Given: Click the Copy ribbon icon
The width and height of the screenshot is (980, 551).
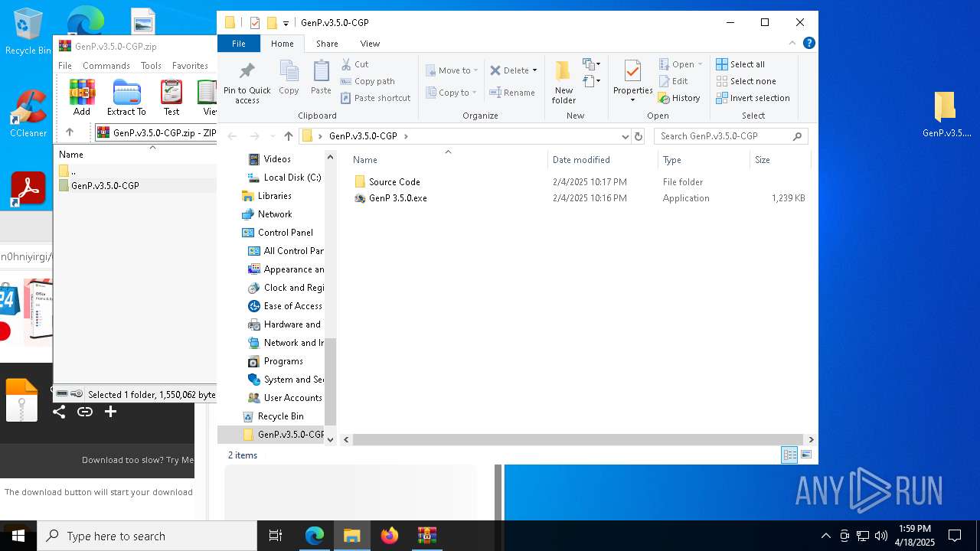Looking at the screenshot, I should click(x=289, y=78).
